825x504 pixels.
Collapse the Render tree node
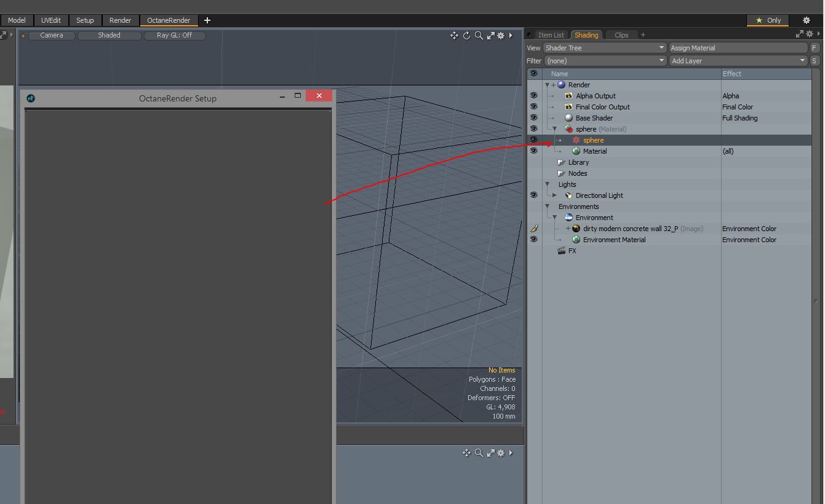(x=547, y=85)
